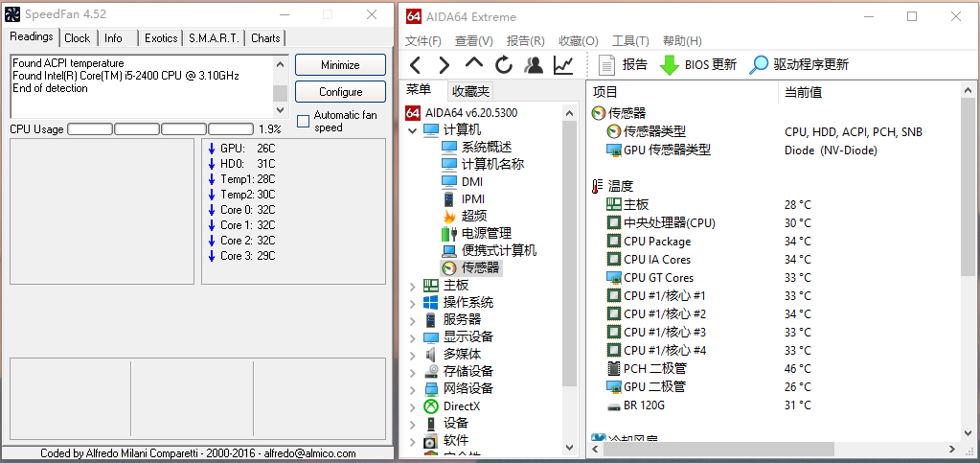Open the 查看(V) menu
Screen dimensions: 980x463
point(474,40)
